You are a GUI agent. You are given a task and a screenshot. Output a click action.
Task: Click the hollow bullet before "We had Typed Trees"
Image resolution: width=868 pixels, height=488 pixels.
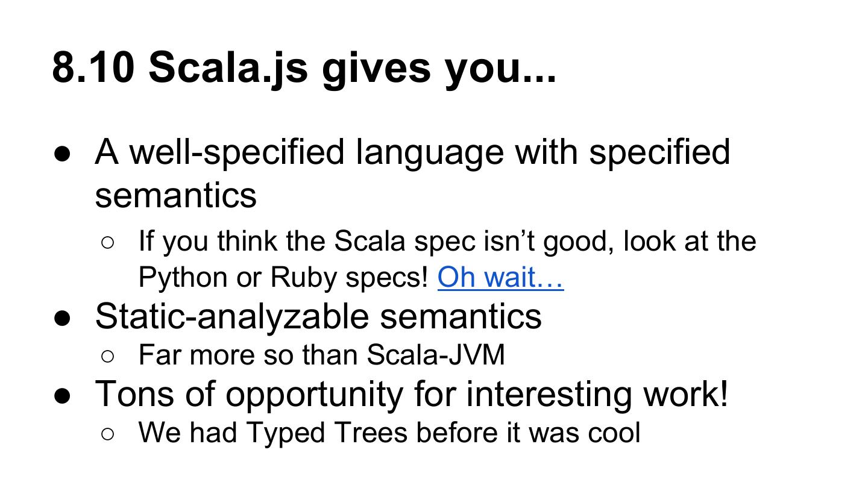[108, 434]
